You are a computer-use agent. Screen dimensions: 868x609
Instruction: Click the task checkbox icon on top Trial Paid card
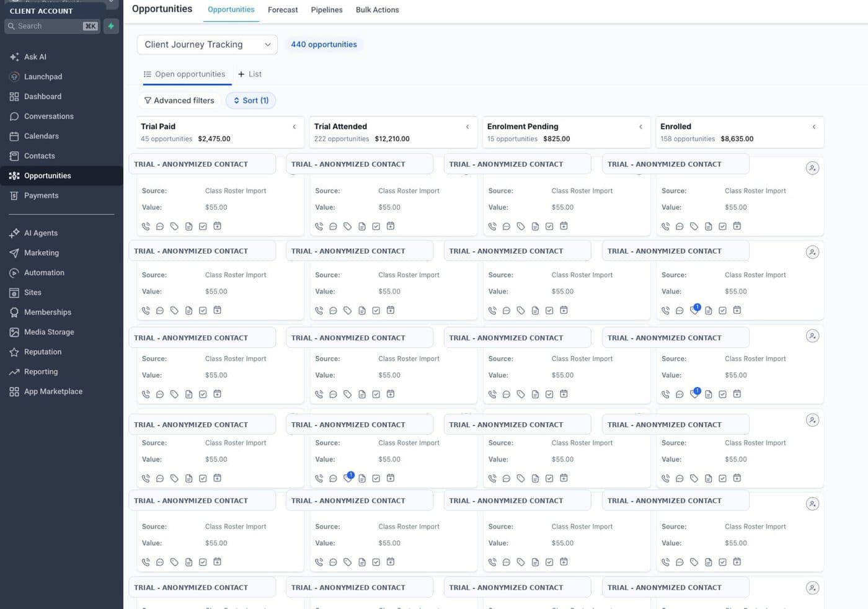pos(203,226)
